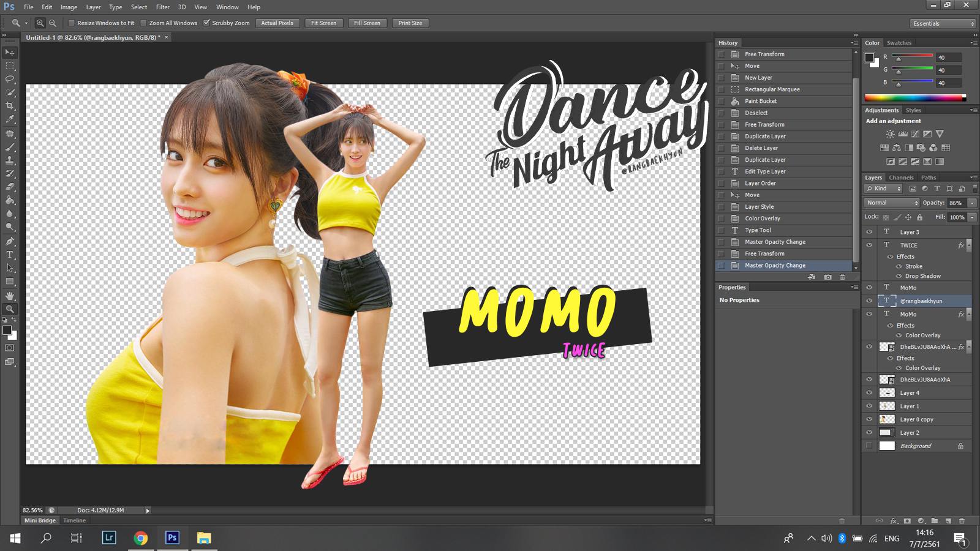Toggle Quick Mask mode icon
The image size is (980, 551).
(x=10, y=348)
